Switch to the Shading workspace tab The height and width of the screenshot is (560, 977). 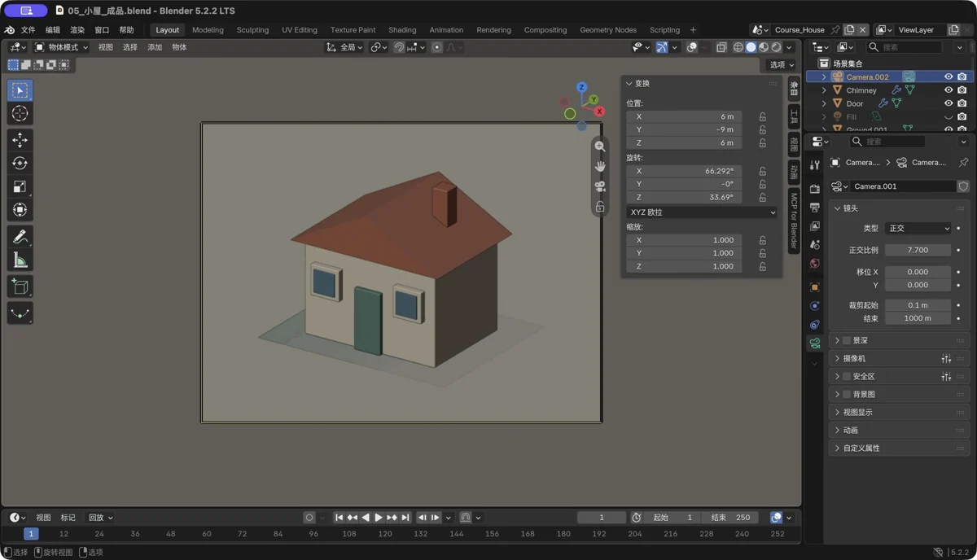pos(402,30)
